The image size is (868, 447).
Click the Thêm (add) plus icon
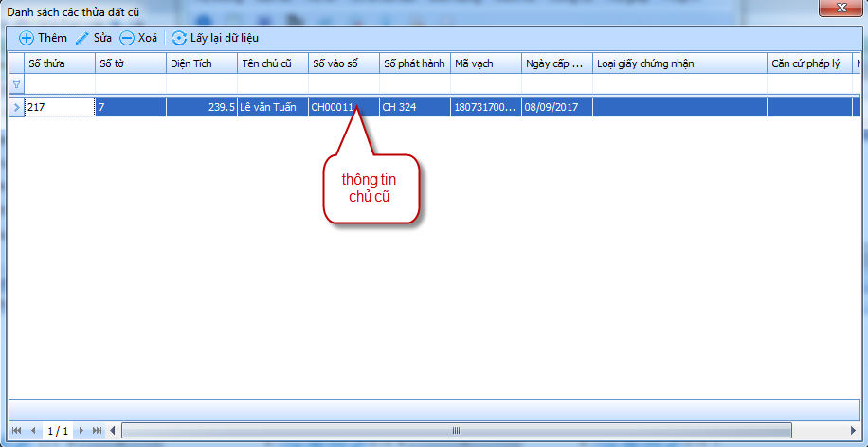tap(26, 38)
